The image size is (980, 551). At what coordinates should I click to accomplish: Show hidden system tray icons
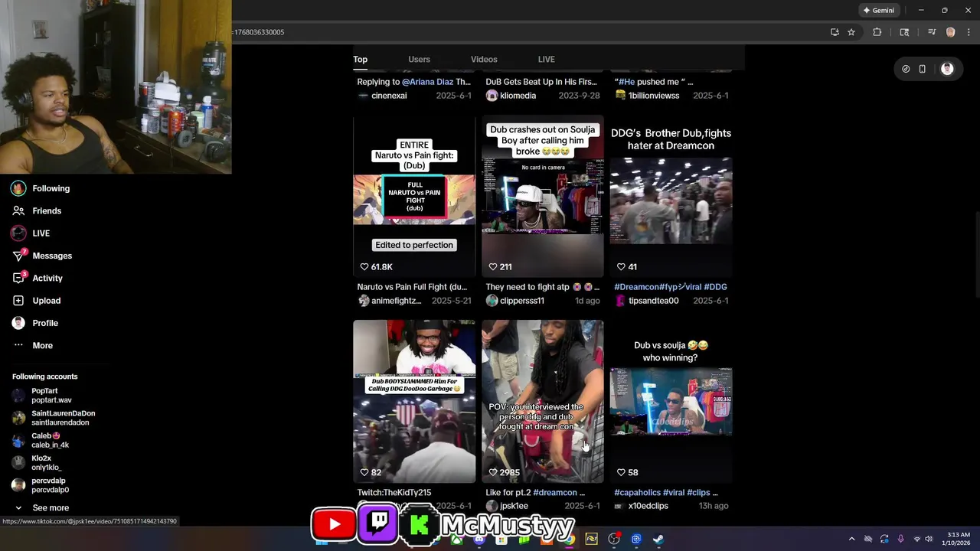(x=851, y=539)
